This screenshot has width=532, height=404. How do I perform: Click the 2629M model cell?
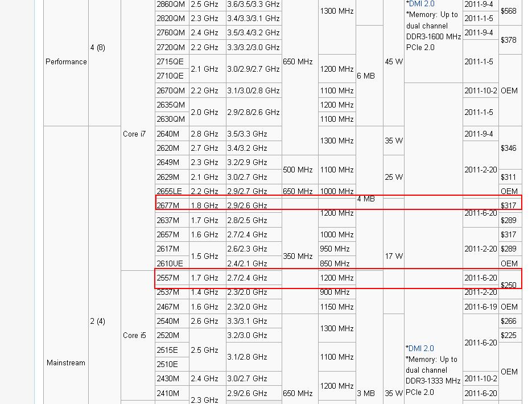tap(172, 177)
